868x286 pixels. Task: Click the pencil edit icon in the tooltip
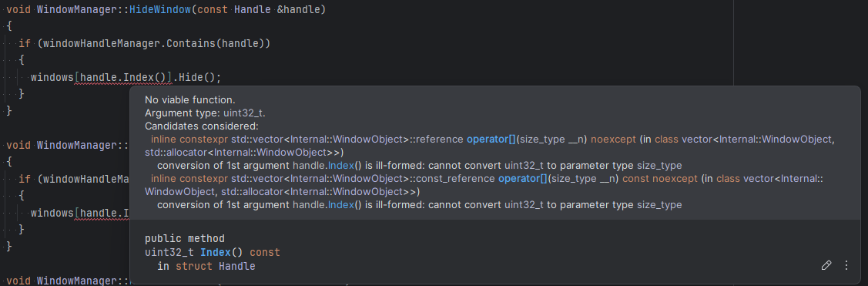pyautogui.click(x=826, y=265)
